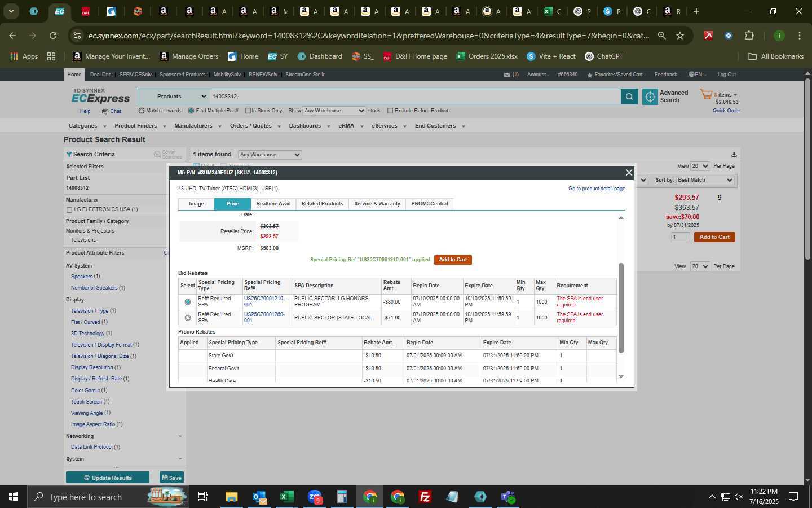Open PROMOCentral tab

point(430,204)
